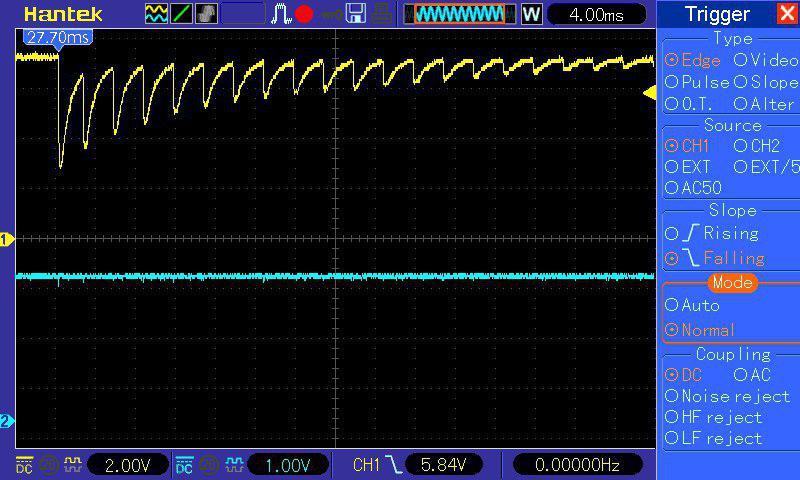The width and height of the screenshot is (800, 480).
Task: Set trigger mode to Auto
Action: click(x=692, y=305)
